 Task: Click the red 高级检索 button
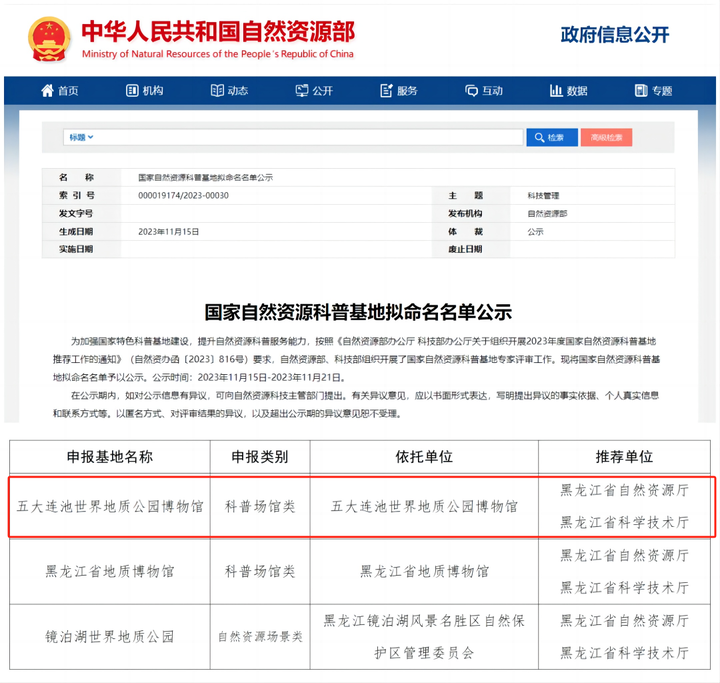pos(606,137)
